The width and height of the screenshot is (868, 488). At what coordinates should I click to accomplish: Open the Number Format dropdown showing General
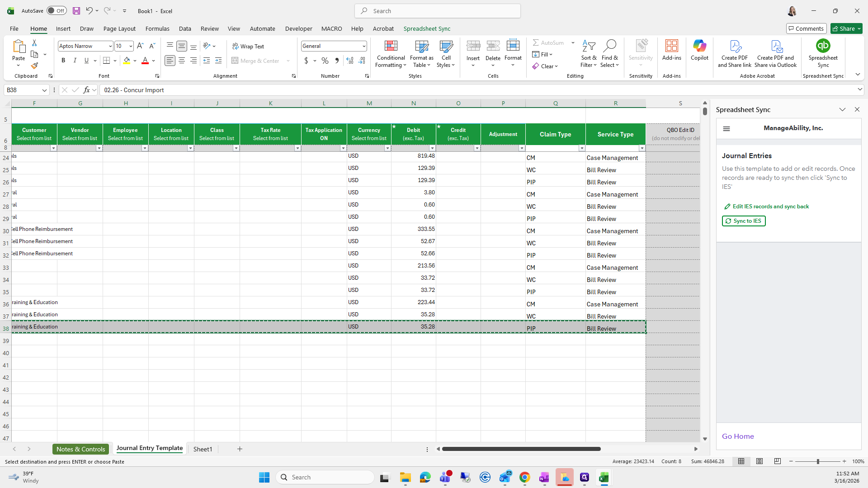363,46
